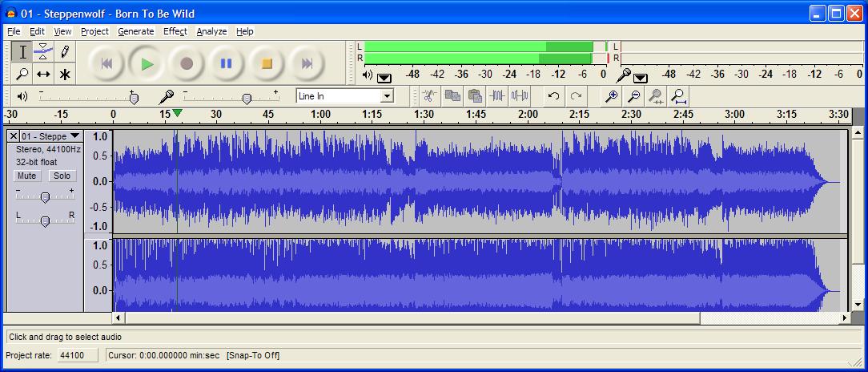
Task: Click the Undo arrow icon
Action: [x=553, y=96]
